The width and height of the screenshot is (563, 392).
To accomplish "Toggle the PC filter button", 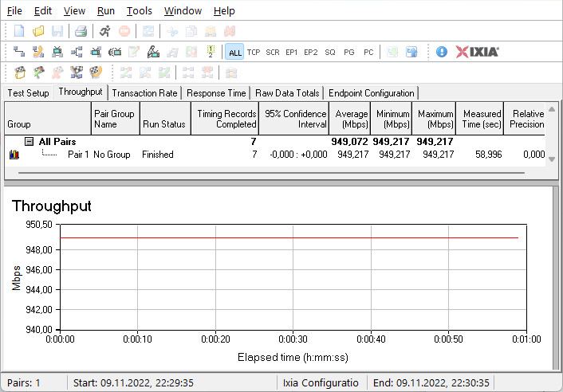I will tap(368, 53).
